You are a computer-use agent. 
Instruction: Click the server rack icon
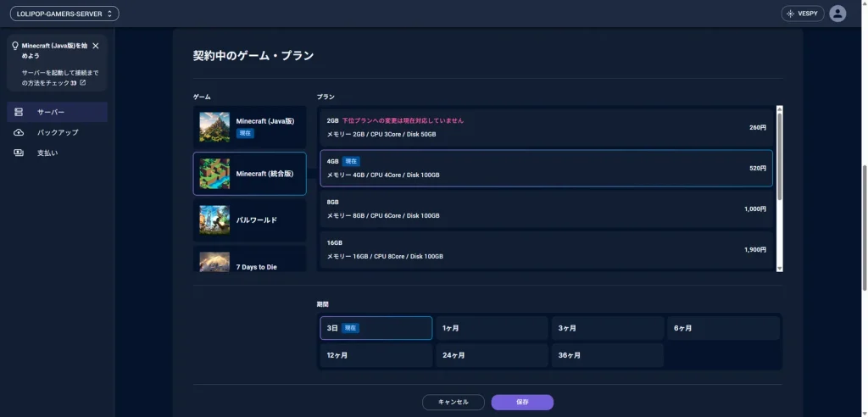click(x=19, y=112)
